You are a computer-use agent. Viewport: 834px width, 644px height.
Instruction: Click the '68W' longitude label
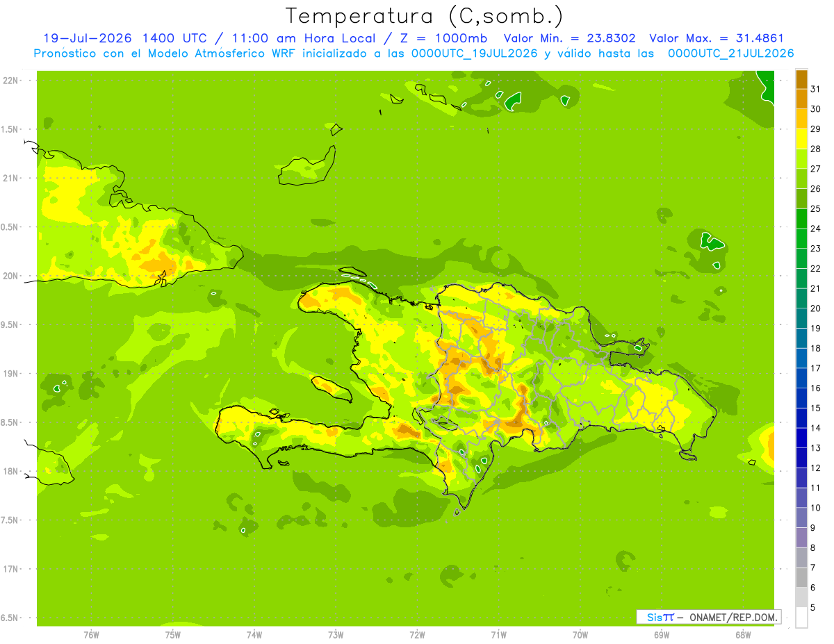(x=743, y=635)
